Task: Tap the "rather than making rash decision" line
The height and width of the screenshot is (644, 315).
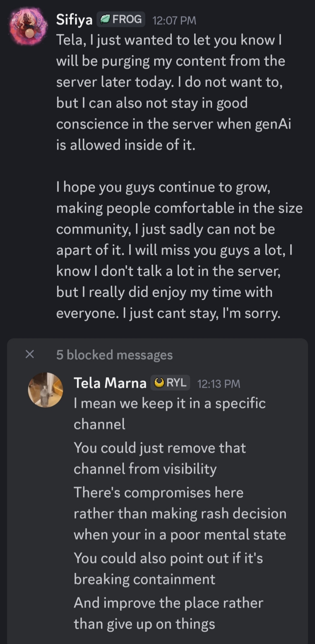Action: [x=180, y=514]
